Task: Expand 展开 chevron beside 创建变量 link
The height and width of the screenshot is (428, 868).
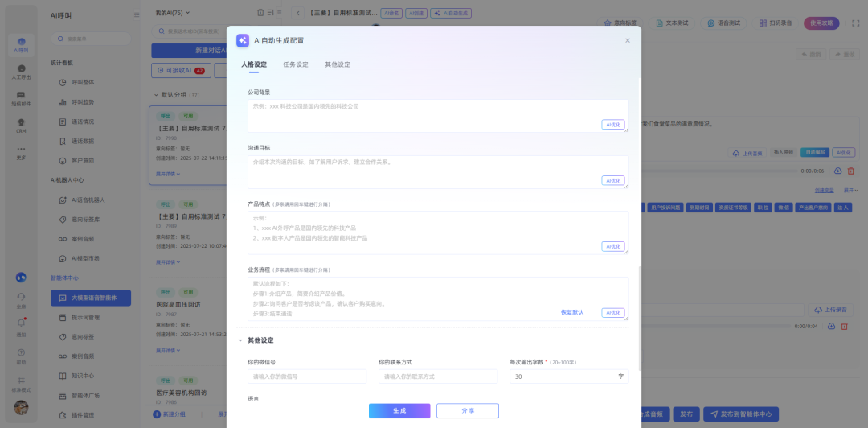Action: coord(851,190)
